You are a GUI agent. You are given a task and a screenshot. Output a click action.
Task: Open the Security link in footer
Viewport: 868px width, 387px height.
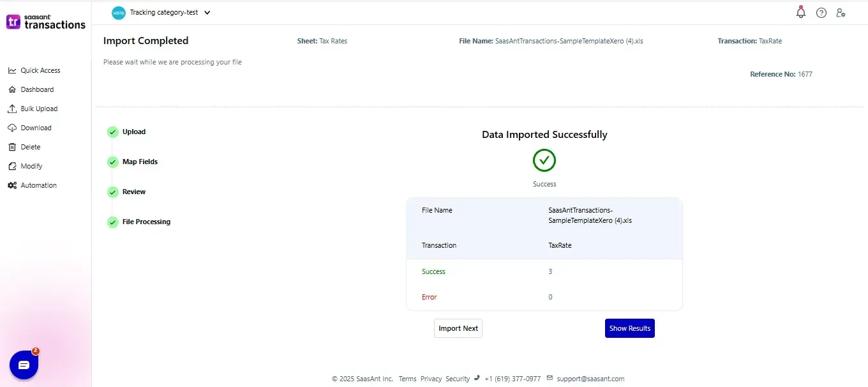[458, 379]
